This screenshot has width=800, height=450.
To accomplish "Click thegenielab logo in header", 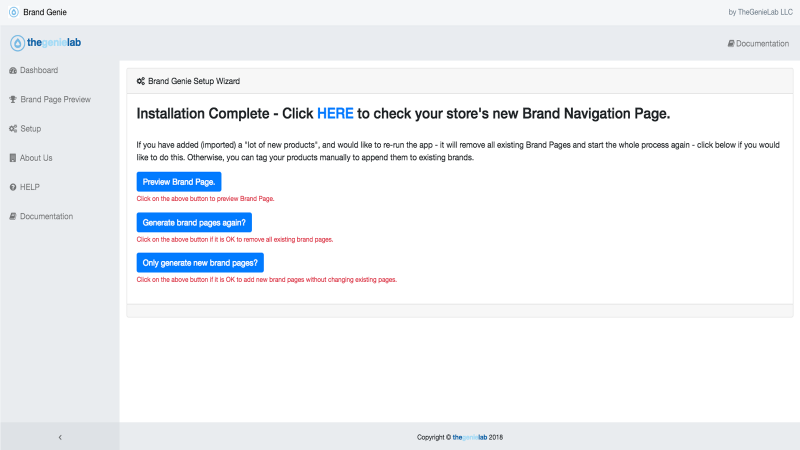I will 45,43.
